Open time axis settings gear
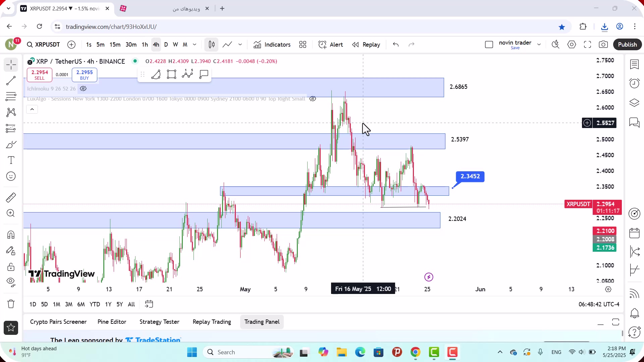The image size is (644, 362). [x=608, y=289]
